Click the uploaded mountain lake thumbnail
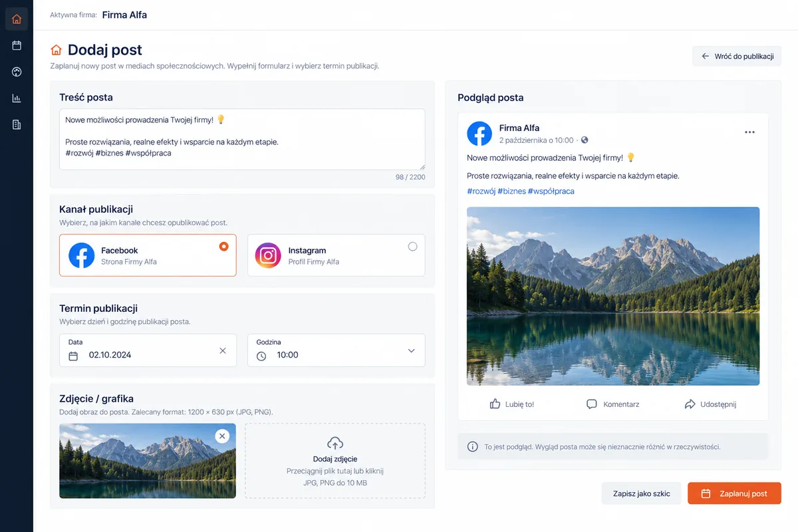This screenshot has width=798, height=532. [x=148, y=461]
